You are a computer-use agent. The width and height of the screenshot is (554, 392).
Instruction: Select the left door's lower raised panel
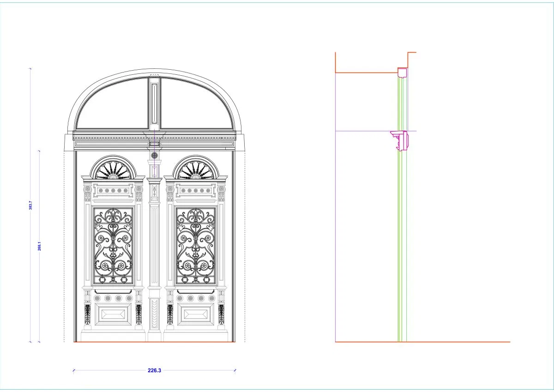(113, 315)
